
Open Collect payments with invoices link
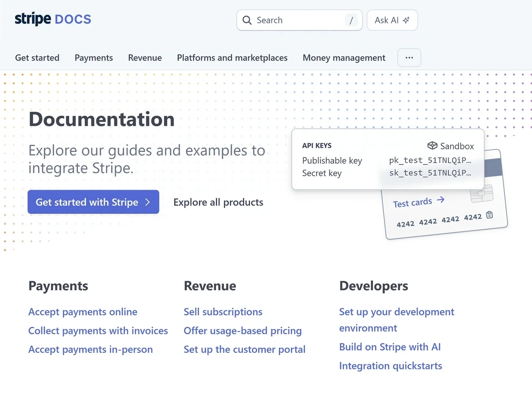[x=98, y=331]
